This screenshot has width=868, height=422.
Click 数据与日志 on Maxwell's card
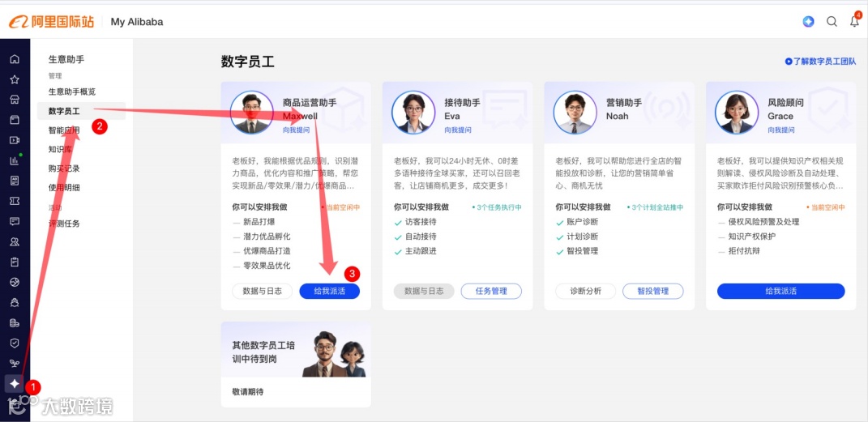pos(263,291)
